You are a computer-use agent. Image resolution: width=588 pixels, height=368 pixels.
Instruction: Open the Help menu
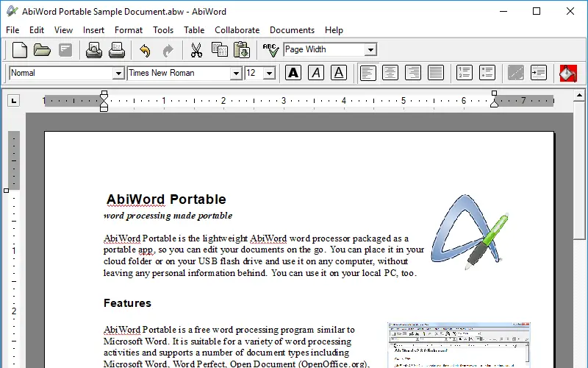click(334, 30)
